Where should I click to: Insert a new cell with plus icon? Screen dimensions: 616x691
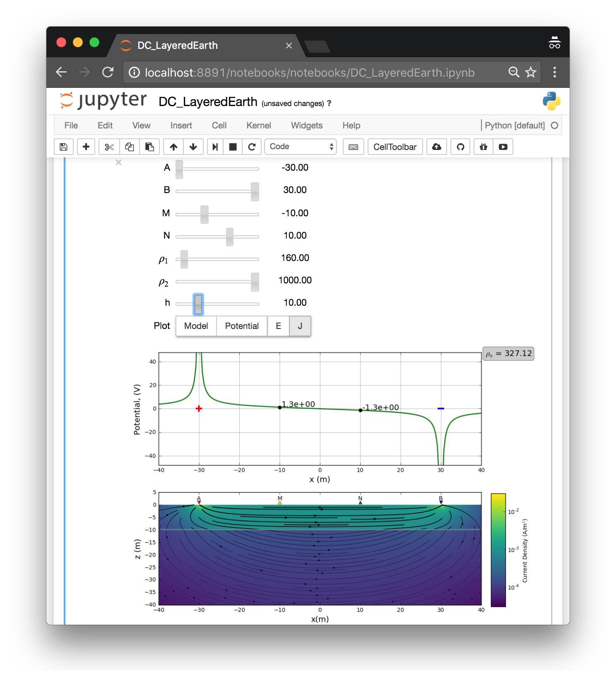click(x=86, y=147)
